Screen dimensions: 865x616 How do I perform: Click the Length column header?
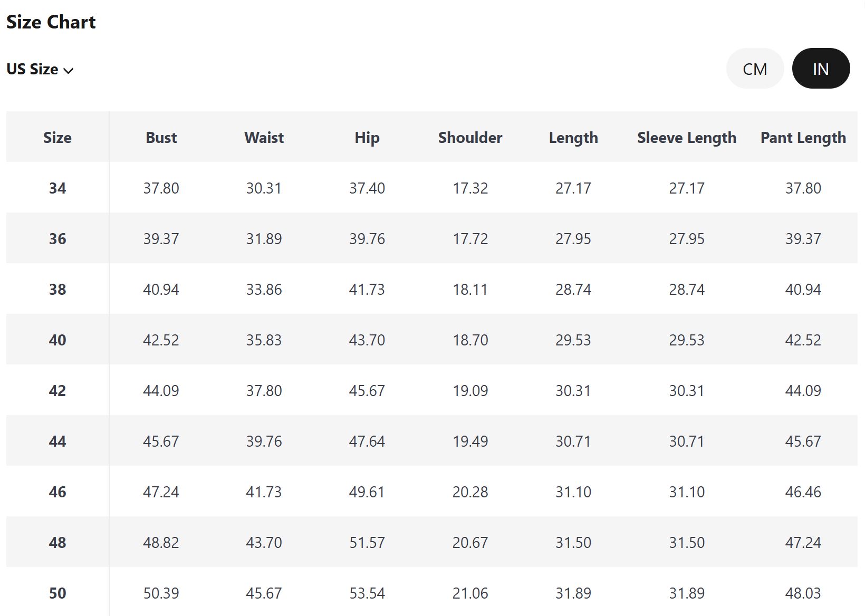coord(573,138)
